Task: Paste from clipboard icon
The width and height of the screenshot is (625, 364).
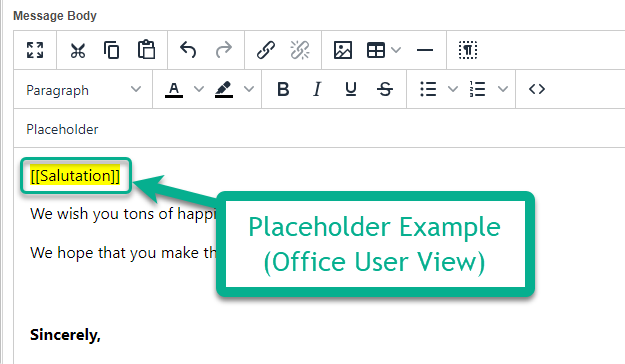Action: [146, 50]
